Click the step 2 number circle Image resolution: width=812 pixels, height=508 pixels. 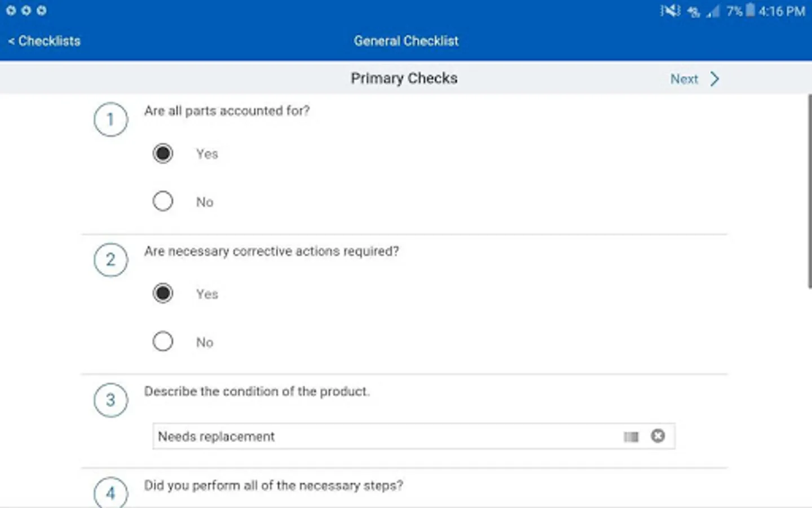pos(111,260)
